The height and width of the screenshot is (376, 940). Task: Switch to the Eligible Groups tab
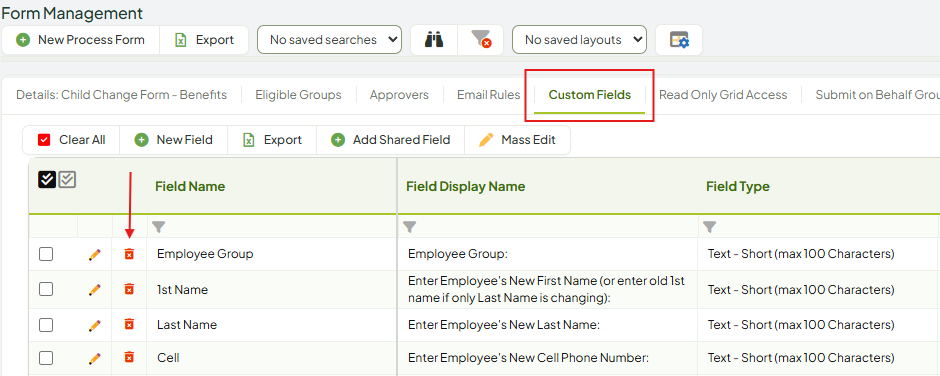click(x=299, y=95)
